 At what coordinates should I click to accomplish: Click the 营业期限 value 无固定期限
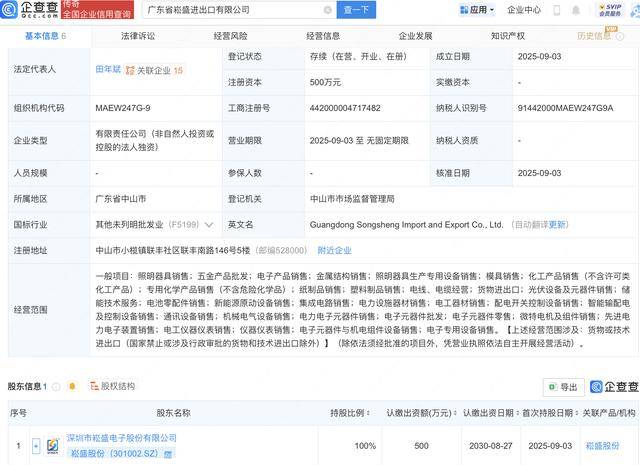click(387, 140)
